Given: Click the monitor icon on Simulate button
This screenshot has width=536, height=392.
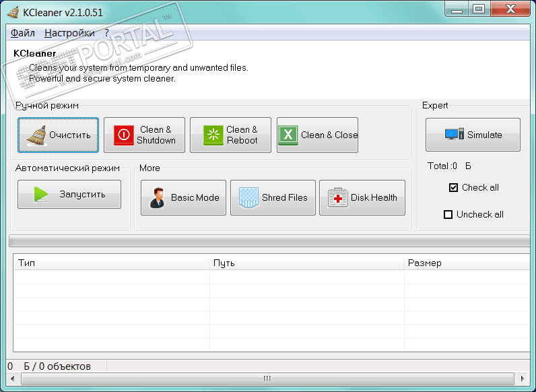Looking at the screenshot, I should (455, 134).
